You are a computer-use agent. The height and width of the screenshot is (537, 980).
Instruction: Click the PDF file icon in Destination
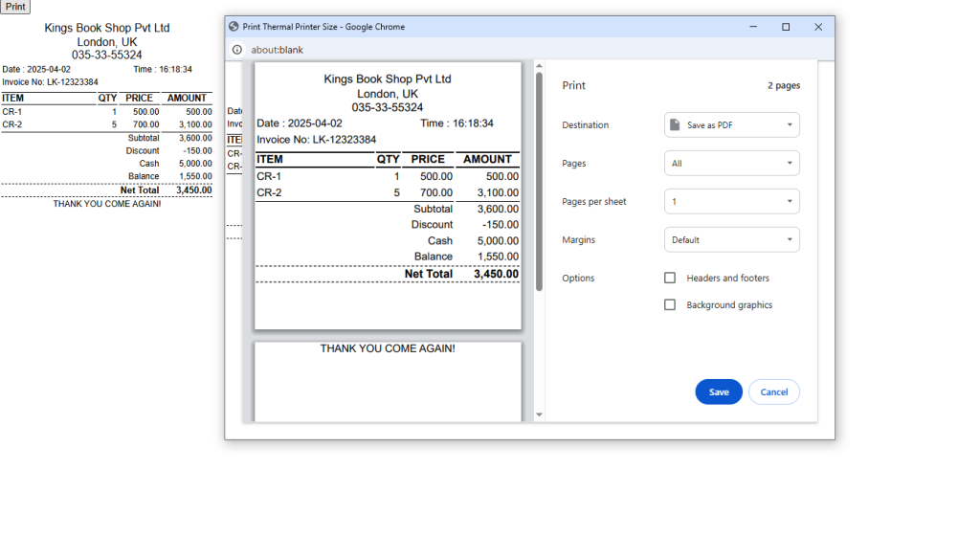[x=676, y=125]
